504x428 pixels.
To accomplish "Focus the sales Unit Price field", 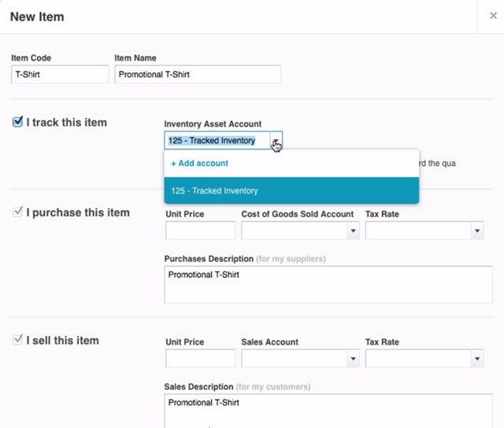I will [200, 359].
